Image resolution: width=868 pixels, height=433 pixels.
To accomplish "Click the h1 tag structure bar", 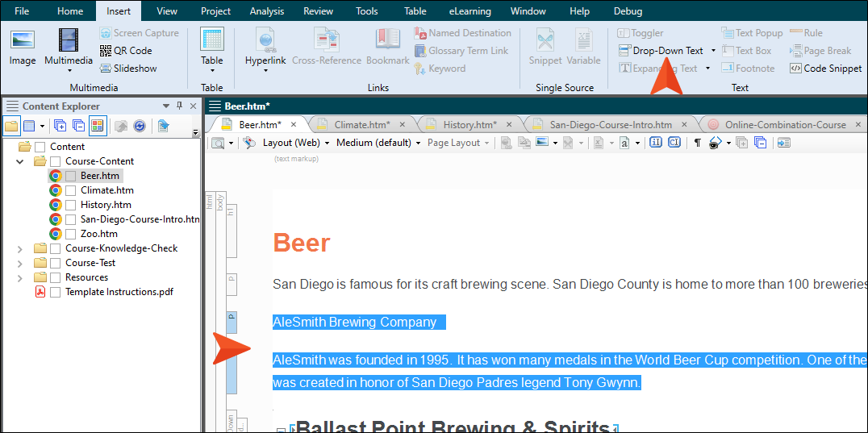I will [232, 231].
